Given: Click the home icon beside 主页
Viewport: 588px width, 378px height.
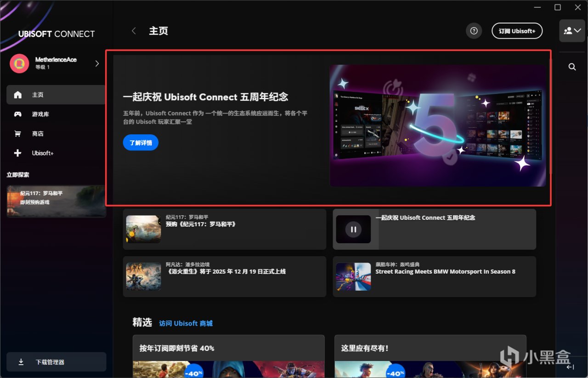Looking at the screenshot, I should pyautogui.click(x=18, y=95).
